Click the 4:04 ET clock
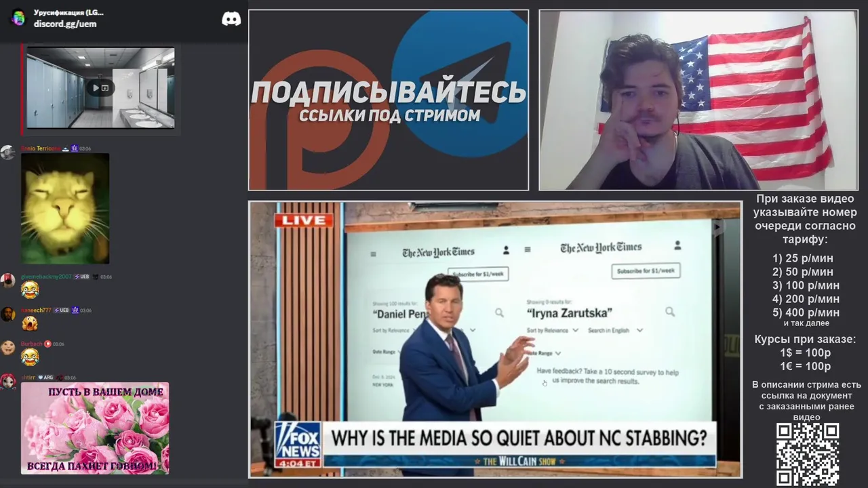 [x=298, y=463]
